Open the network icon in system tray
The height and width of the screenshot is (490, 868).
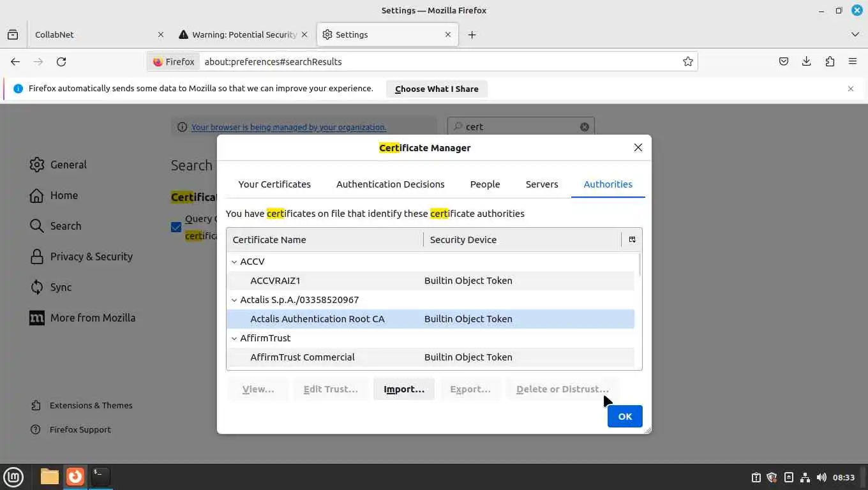click(x=805, y=477)
